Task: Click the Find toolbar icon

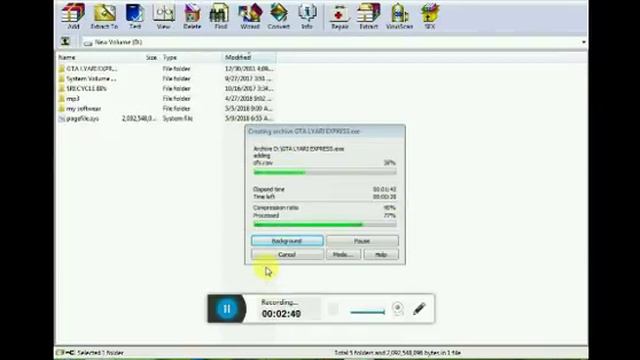Action: (220, 16)
